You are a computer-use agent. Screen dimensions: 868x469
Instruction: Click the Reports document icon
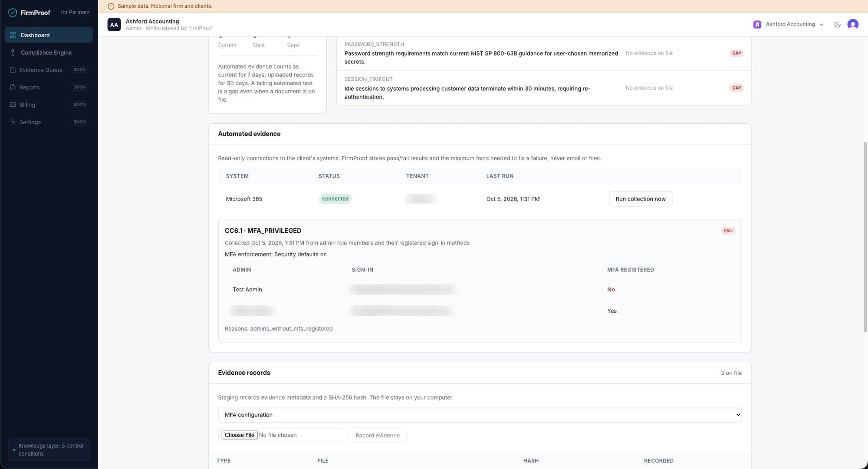coord(13,87)
